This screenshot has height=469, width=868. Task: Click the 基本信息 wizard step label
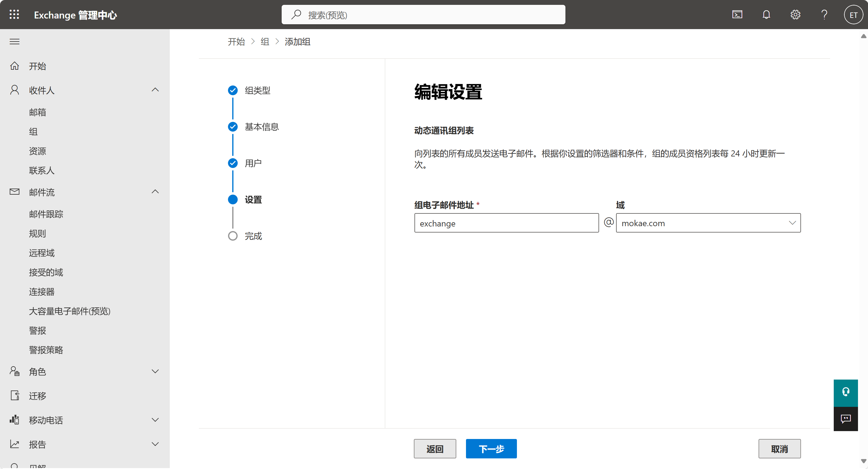click(x=262, y=127)
